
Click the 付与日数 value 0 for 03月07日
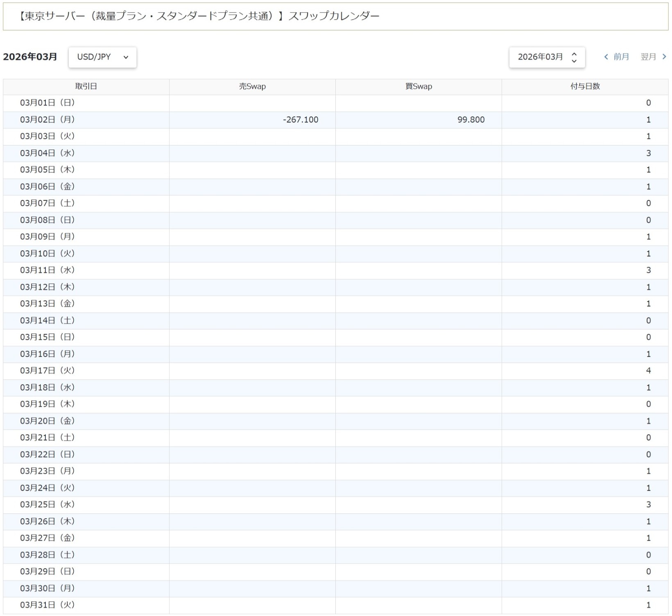tap(648, 203)
